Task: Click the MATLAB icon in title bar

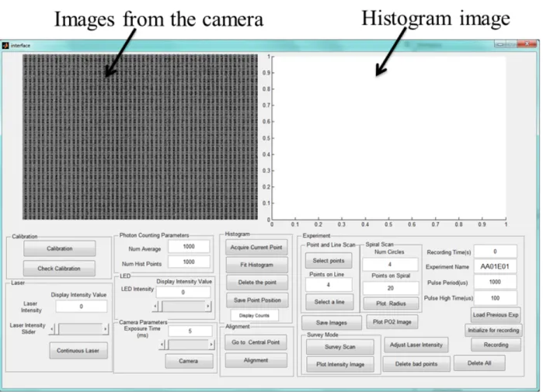Action: (5, 45)
